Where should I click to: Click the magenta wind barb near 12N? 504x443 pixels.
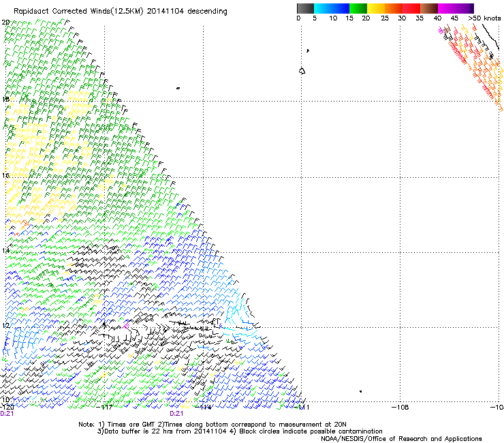point(126,326)
